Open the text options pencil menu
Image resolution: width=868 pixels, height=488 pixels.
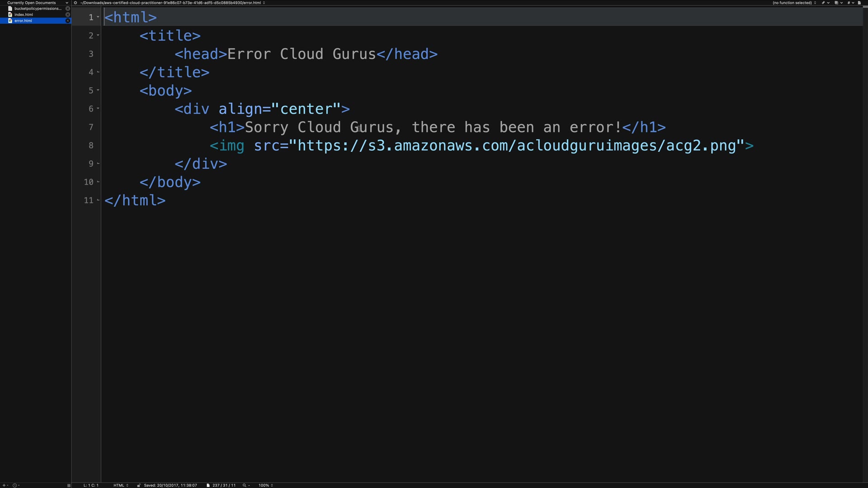823,3
